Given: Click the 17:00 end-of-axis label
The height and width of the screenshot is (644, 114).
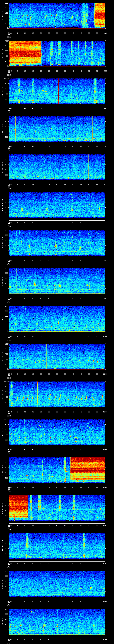Looking at the screenshot, I should click(105, 601).
